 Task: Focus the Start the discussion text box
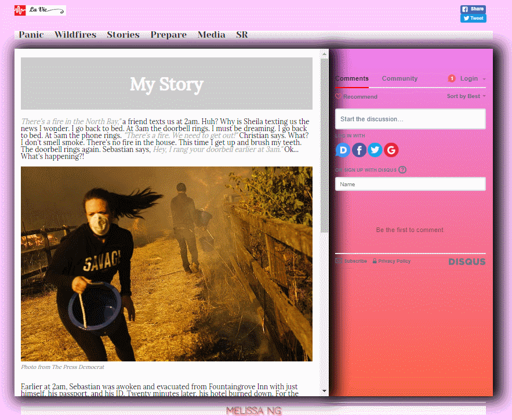click(410, 119)
